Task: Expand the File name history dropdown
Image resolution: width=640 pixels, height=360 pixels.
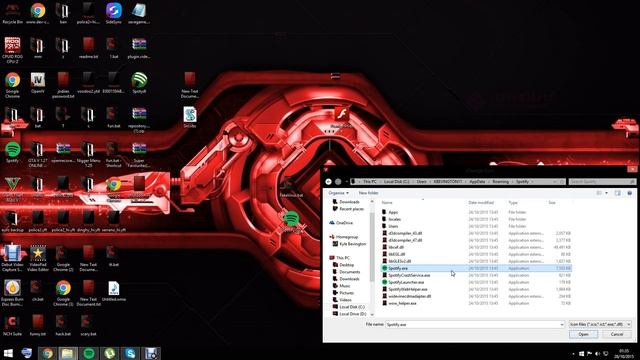Action: [562, 324]
